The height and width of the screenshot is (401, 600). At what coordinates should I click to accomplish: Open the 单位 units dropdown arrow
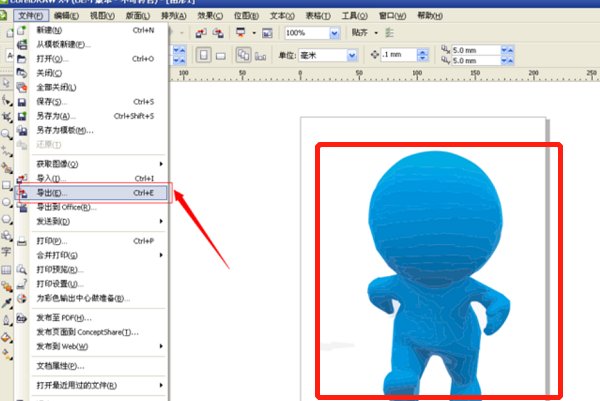[352, 56]
